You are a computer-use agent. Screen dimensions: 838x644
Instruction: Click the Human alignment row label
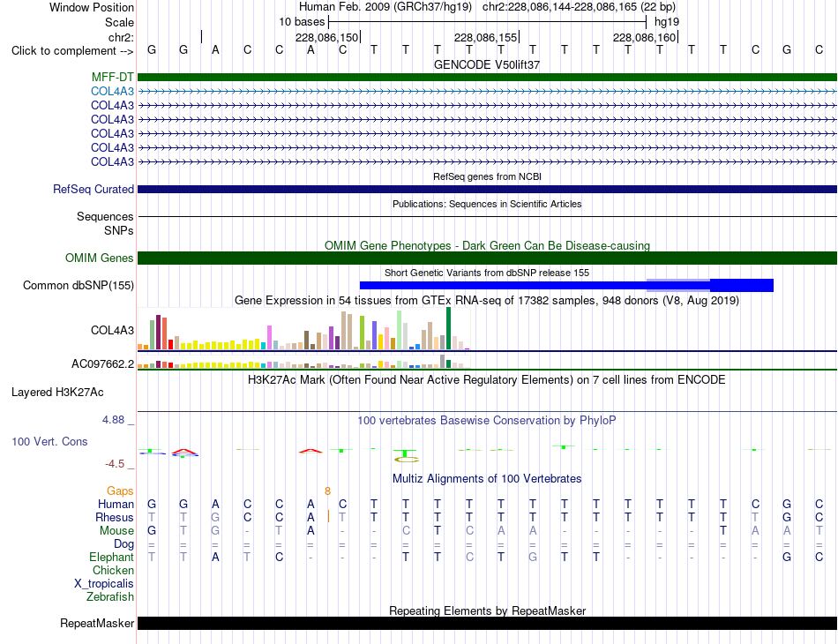click(x=116, y=504)
